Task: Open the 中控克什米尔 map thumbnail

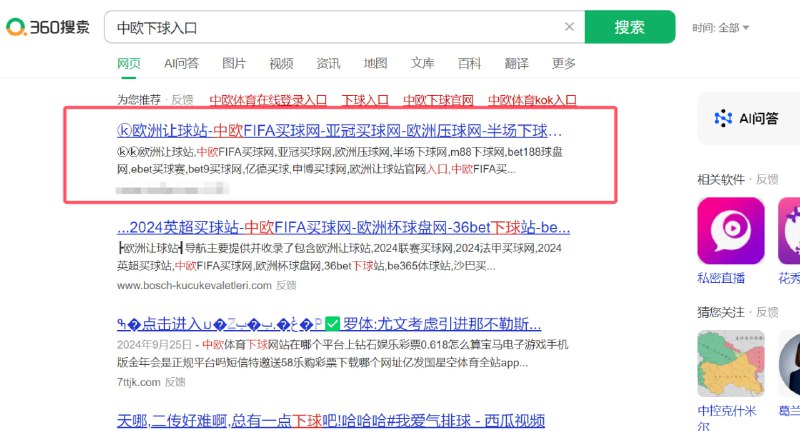Action: 731,363
